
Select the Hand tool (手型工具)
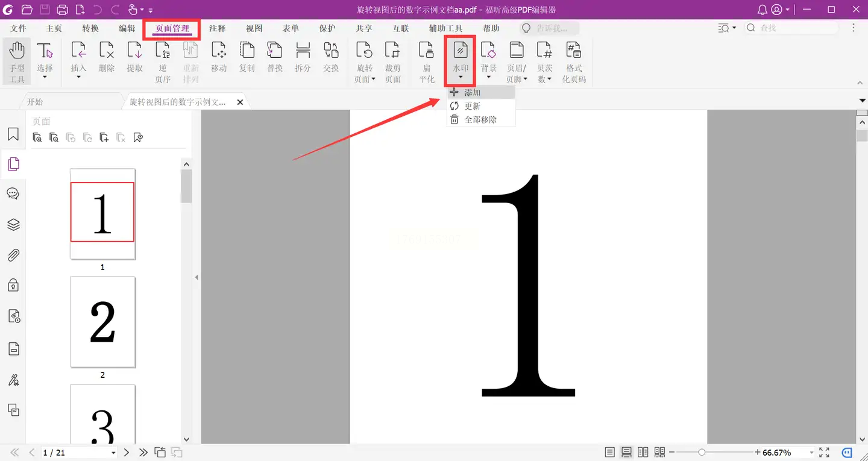pyautogui.click(x=17, y=61)
